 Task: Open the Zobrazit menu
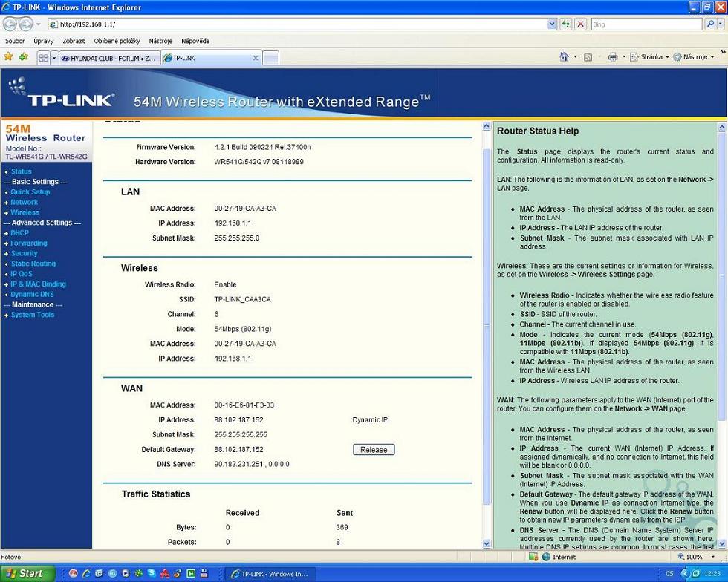pos(74,41)
